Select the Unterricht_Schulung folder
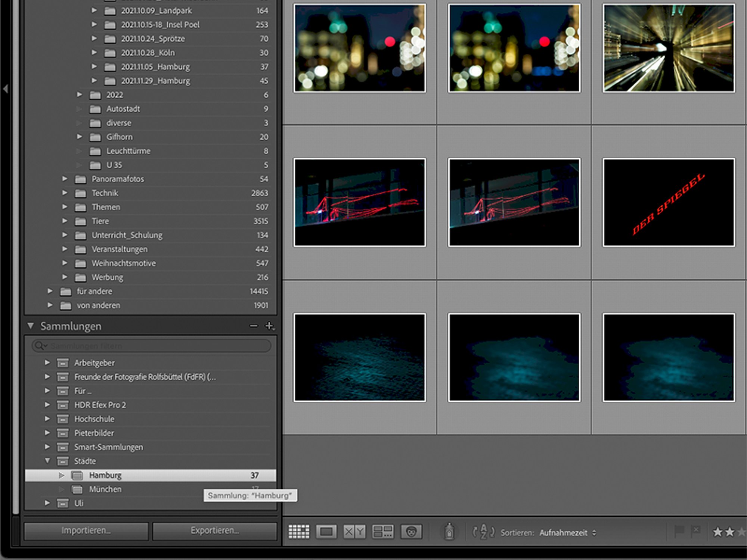This screenshot has height=560, width=747. pyautogui.click(x=127, y=235)
